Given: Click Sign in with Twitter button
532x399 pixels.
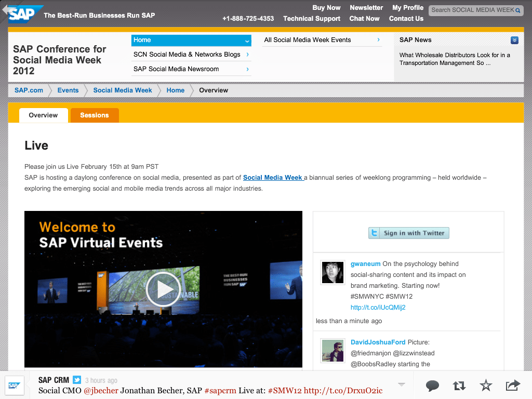Looking at the screenshot, I should coord(409,233).
